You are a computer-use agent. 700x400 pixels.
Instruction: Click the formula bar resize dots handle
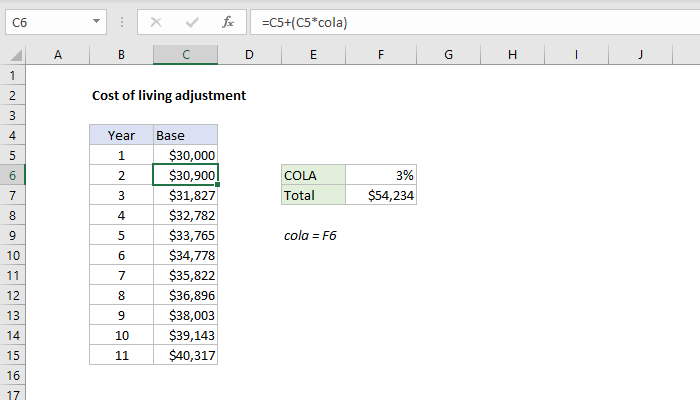click(x=122, y=22)
